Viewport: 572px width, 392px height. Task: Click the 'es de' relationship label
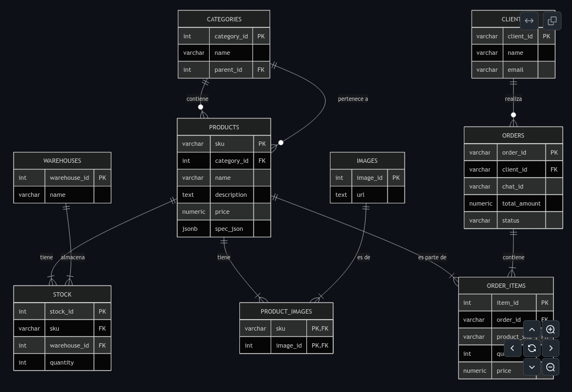(364, 257)
